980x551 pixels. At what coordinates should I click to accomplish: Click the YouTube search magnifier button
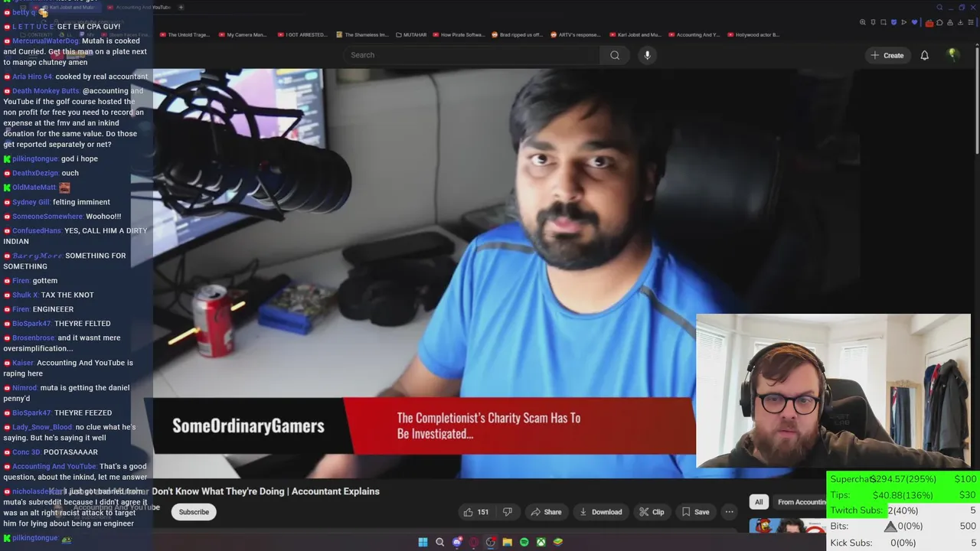pos(615,55)
